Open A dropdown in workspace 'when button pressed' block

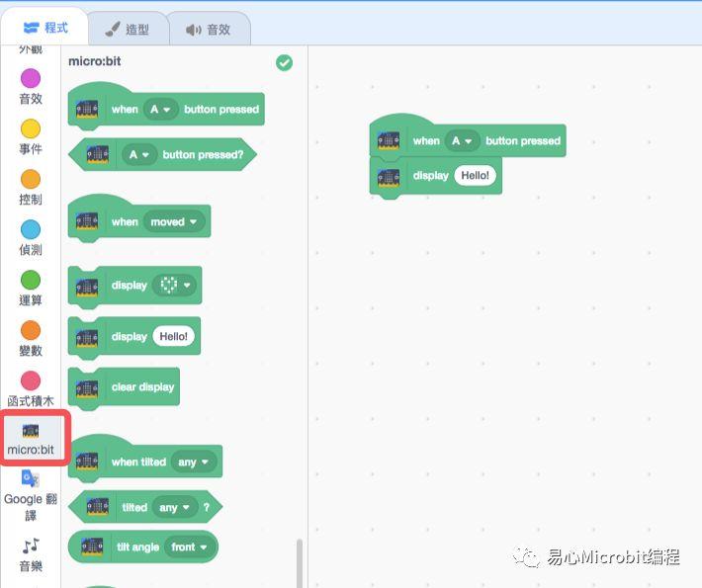coord(462,141)
